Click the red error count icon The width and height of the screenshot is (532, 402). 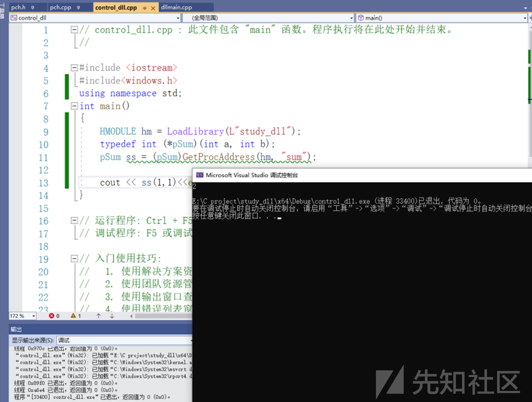(51, 316)
